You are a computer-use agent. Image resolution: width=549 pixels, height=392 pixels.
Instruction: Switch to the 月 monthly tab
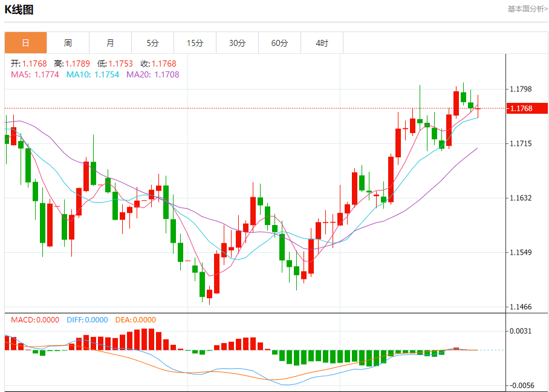tap(110, 43)
